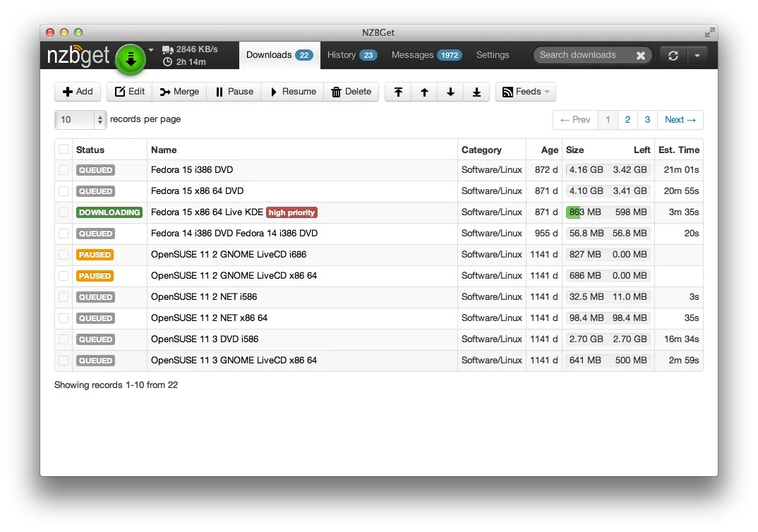The image size is (758, 532).
Task: Merge the selected downloads
Action: click(179, 91)
